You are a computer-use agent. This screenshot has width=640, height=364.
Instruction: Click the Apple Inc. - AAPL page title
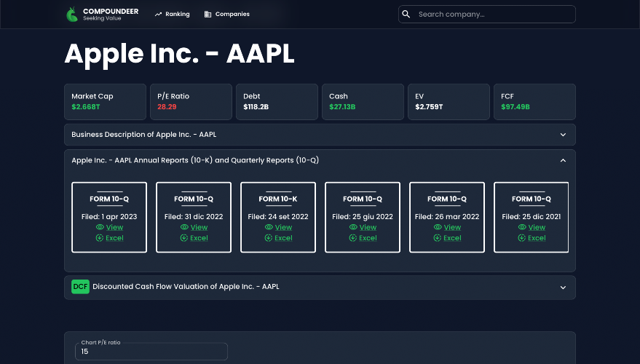pos(180,54)
